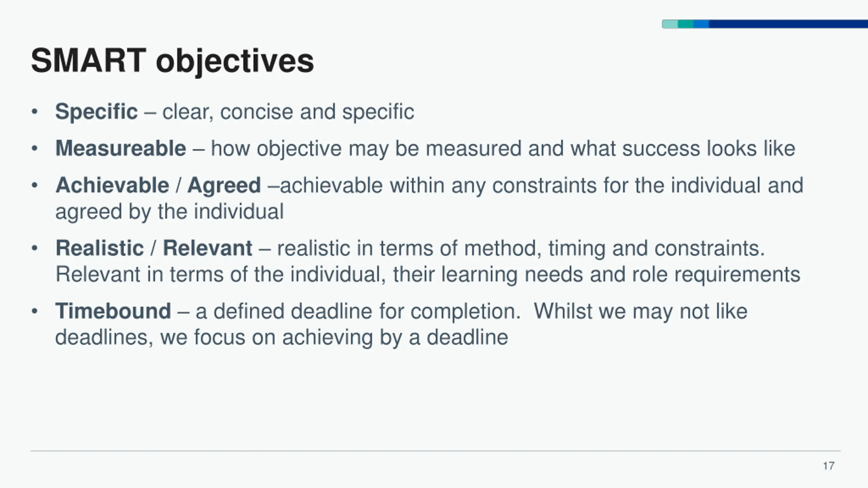Click the dark navy segment of header bar

(788, 24)
